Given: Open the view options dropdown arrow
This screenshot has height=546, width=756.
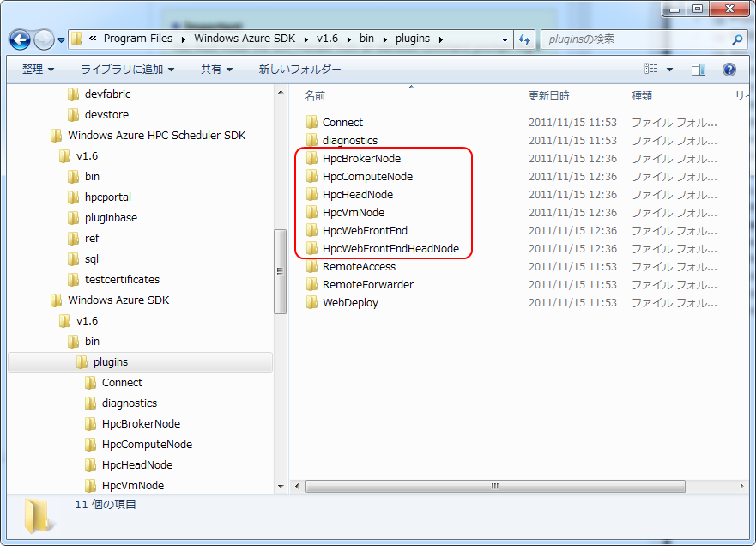Looking at the screenshot, I should pos(669,70).
